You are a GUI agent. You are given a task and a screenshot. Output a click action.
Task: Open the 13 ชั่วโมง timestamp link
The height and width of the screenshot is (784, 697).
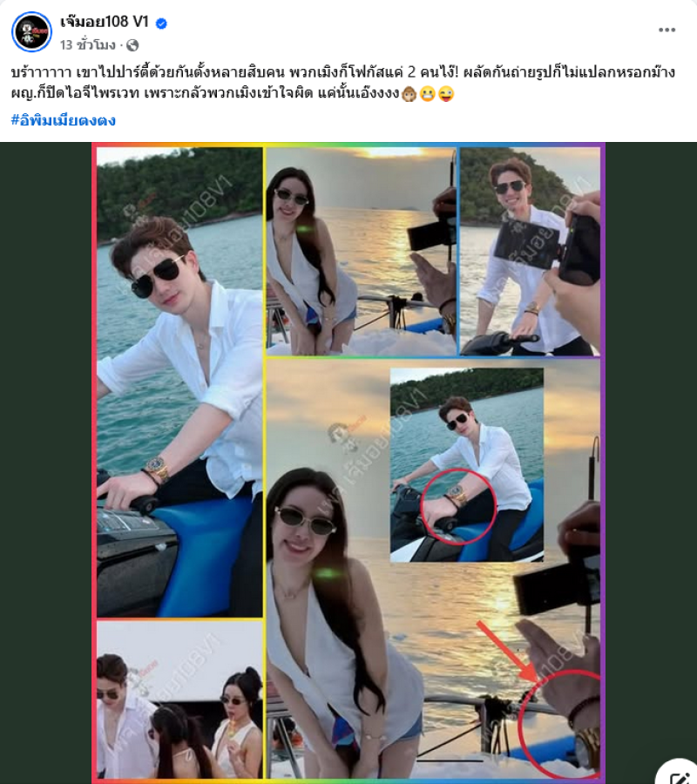pyautogui.click(x=87, y=45)
